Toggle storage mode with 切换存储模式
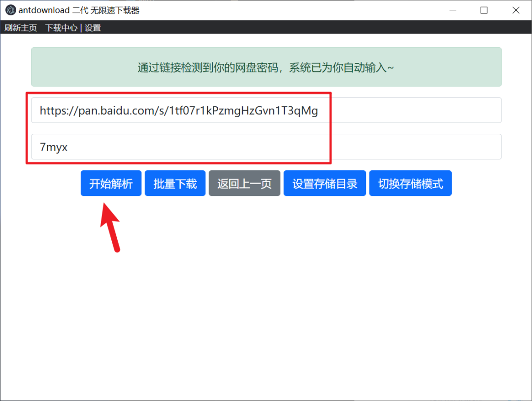 410,184
